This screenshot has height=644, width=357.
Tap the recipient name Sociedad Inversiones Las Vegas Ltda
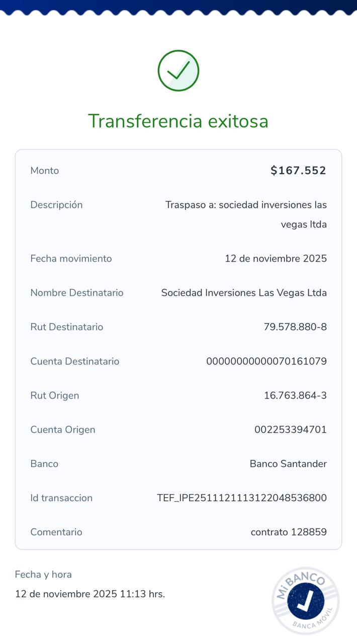click(x=244, y=293)
